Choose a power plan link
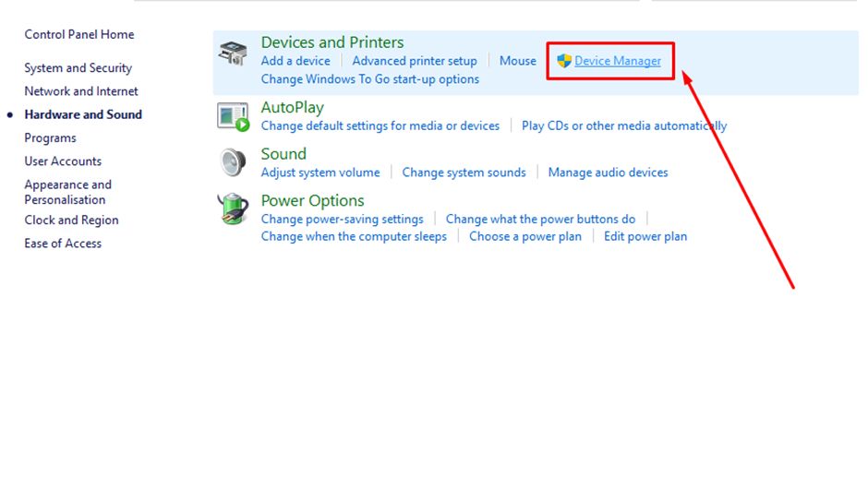This screenshot has height=488, width=868. click(525, 236)
